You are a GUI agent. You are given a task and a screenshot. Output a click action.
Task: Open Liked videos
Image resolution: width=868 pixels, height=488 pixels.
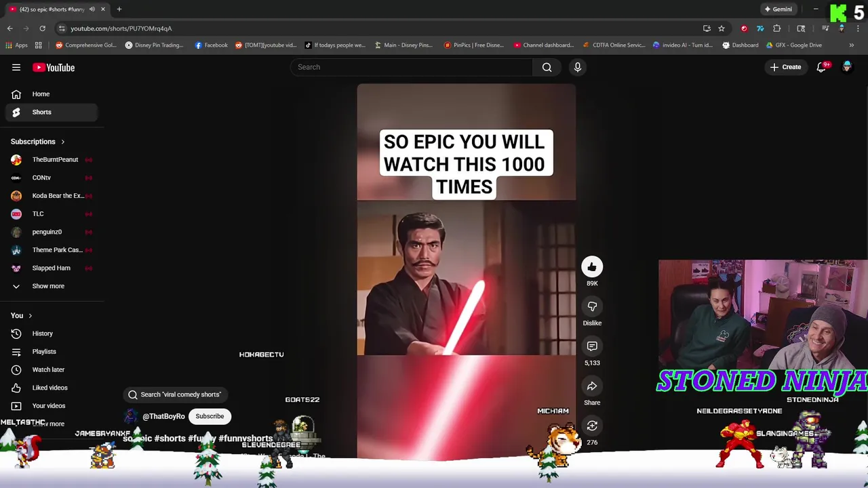51,388
